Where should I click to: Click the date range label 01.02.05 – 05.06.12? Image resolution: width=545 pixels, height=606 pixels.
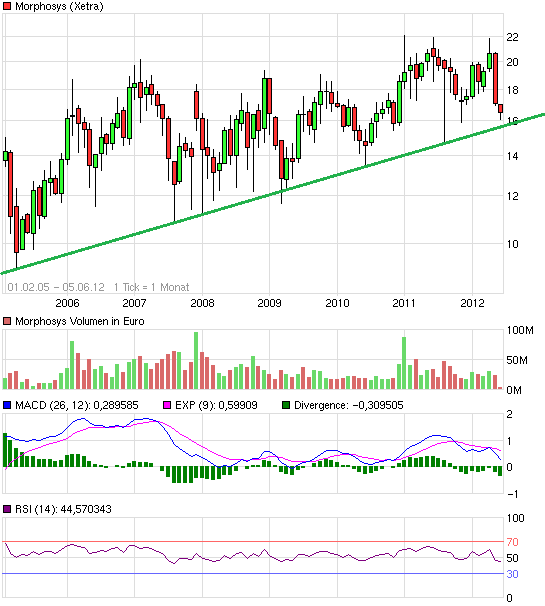click(56, 287)
